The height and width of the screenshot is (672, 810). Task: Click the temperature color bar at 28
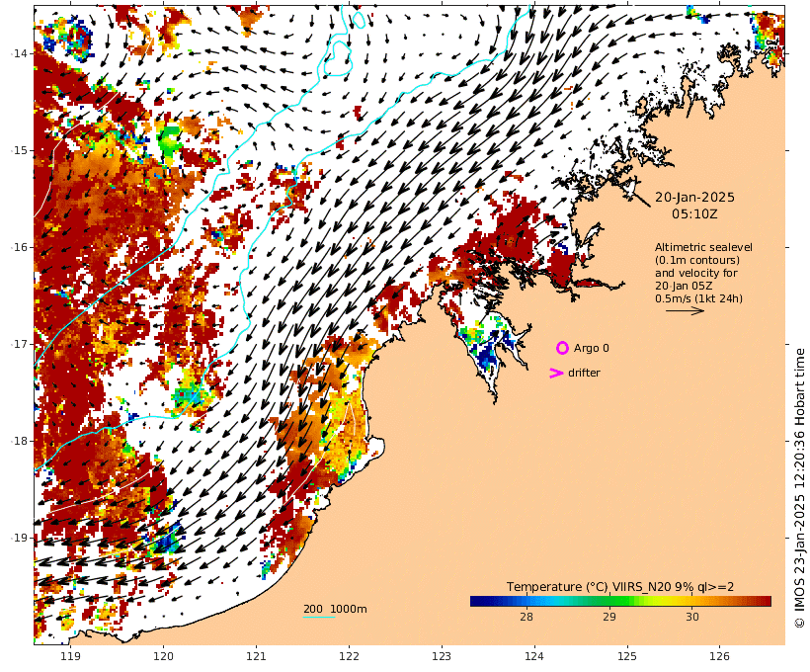(526, 601)
